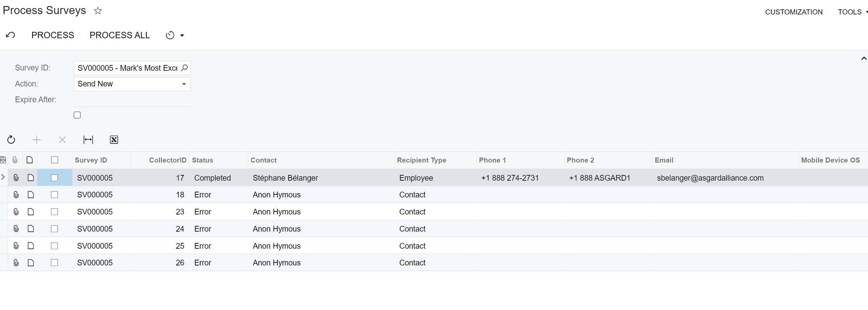
Task: Open attachments for CollectorID 18 row
Action: (16, 195)
